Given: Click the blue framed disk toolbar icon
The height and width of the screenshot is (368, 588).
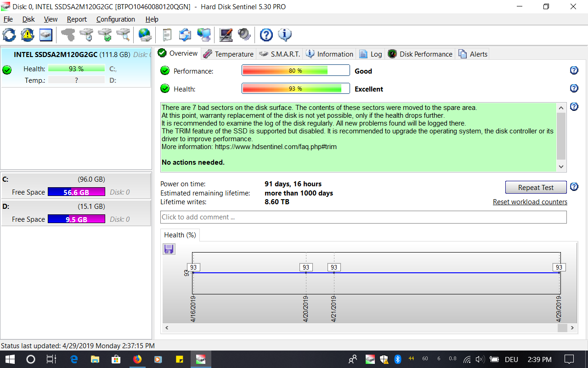Looking at the screenshot, I should [46, 34].
